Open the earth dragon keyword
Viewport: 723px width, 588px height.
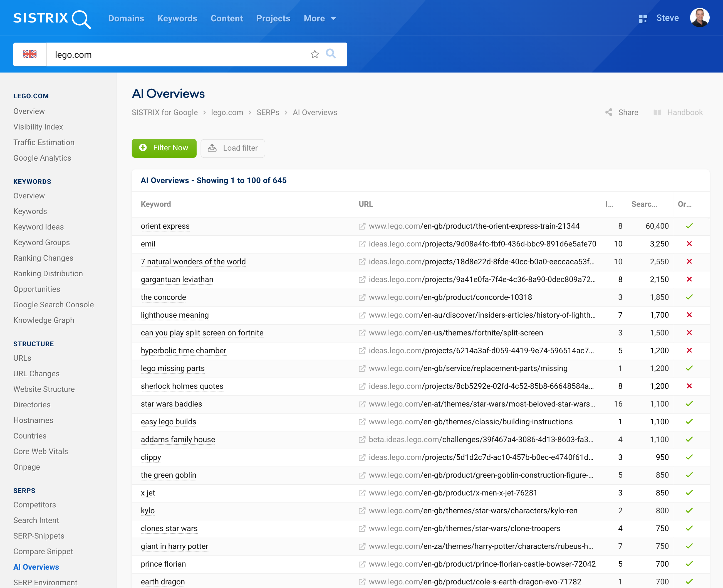tap(163, 582)
